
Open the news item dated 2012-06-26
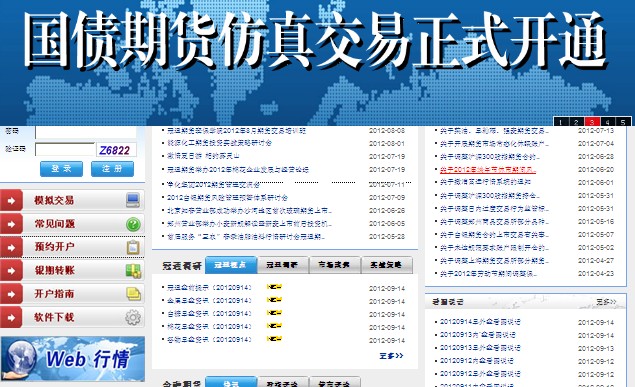[x=249, y=211]
